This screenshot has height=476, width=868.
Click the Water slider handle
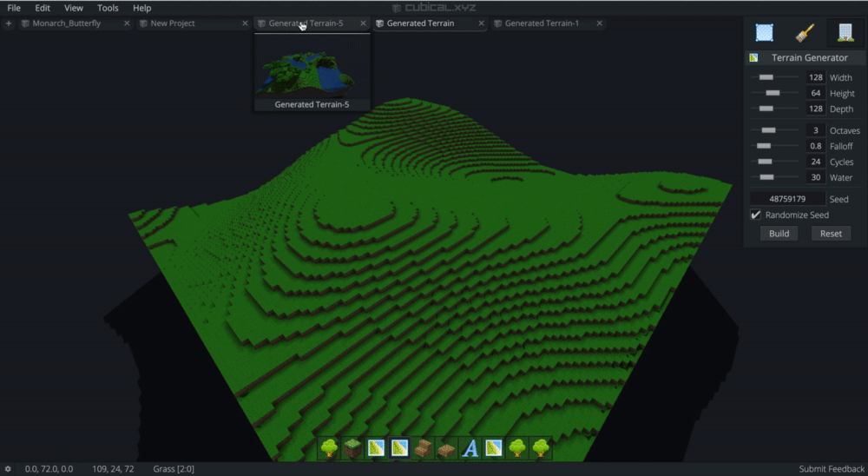765,177
